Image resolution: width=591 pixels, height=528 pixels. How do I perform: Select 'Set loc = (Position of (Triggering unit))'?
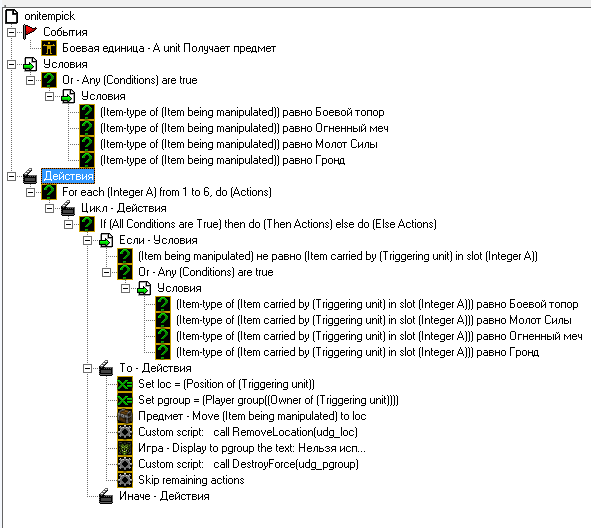(226, 384)
